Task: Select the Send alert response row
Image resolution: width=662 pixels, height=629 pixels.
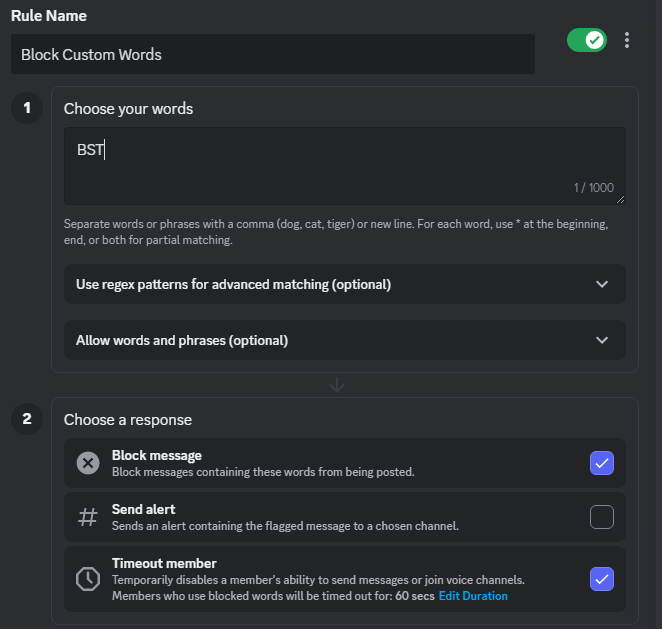Action: coord(330,517)
